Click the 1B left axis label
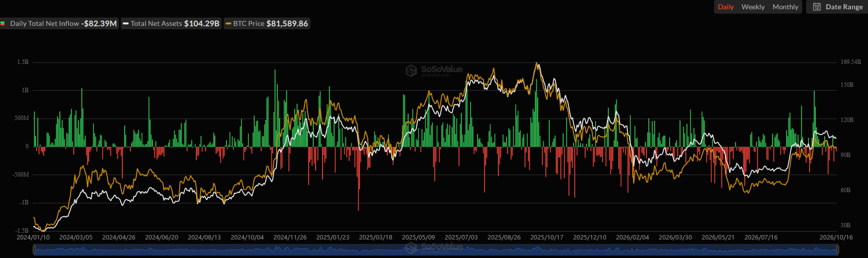The height and width of the screenshot is (258, 868). click(x=25, y=90)
